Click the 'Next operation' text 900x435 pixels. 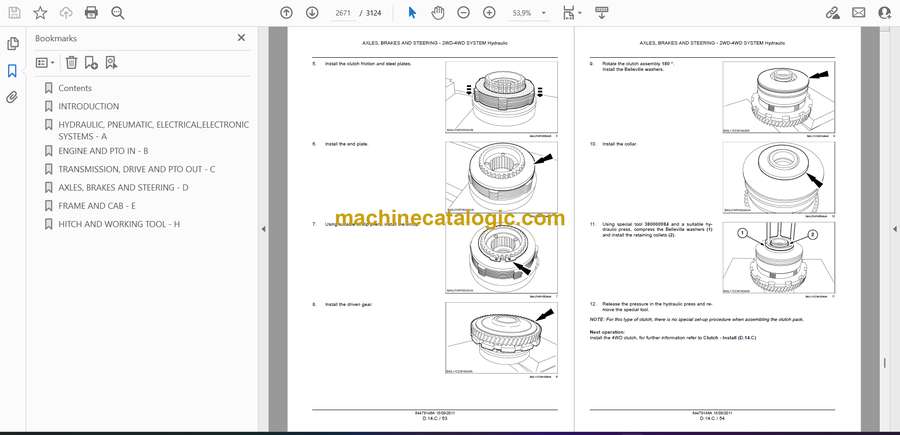click(606, 332)
